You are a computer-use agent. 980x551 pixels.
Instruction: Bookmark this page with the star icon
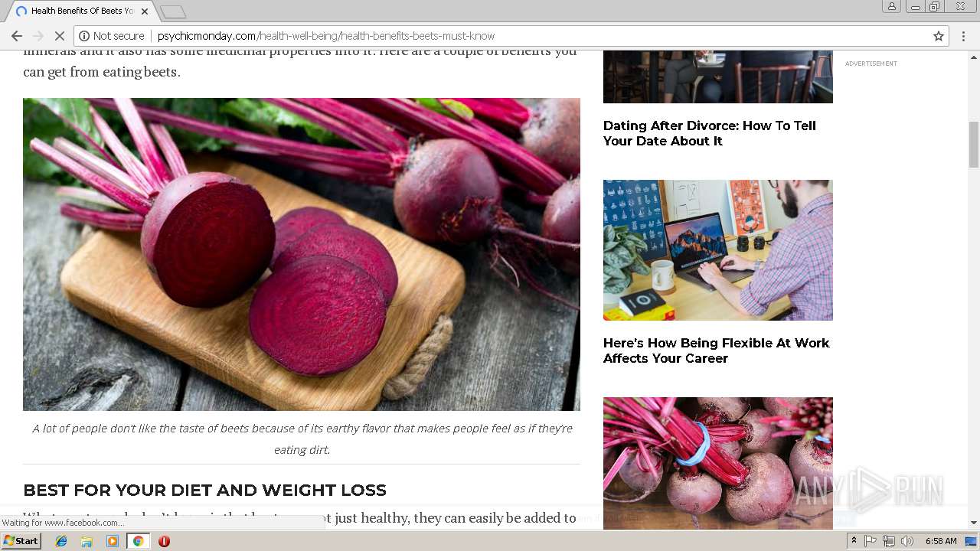pyautogui.click(x=938, y=36)
